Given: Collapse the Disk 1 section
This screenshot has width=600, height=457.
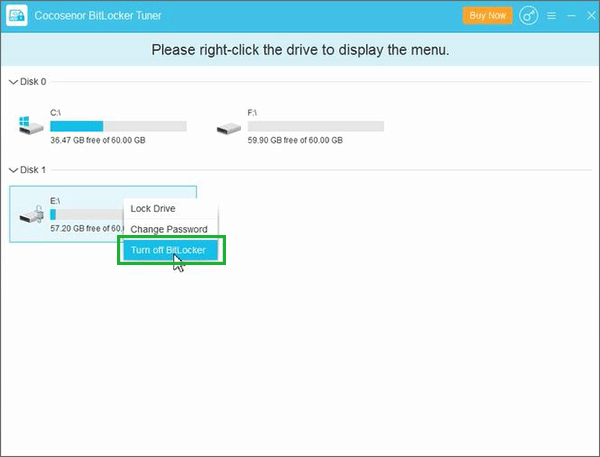Looking at the screenshot, I should (x=13, y=170).
